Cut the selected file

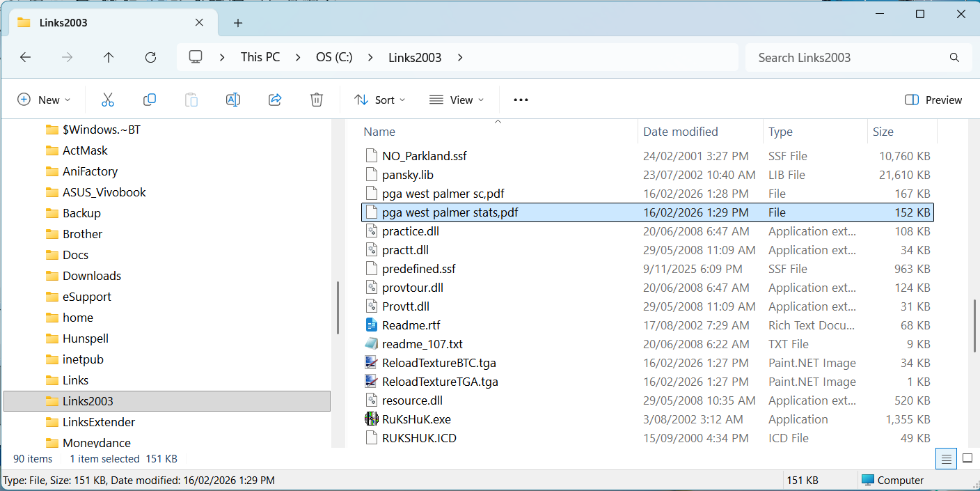point(108,100)
